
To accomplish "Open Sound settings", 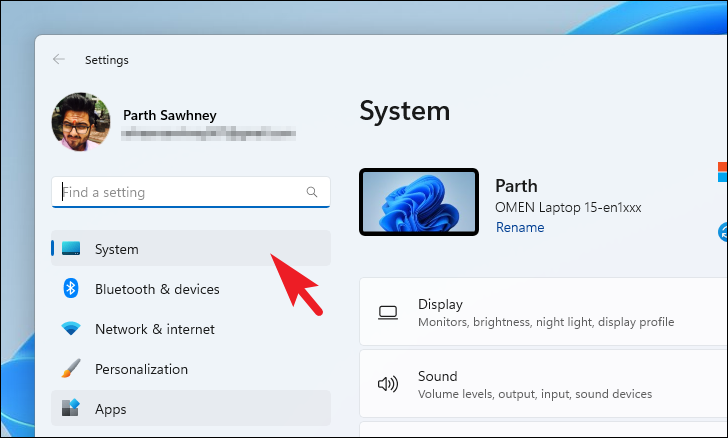I will [x=544, y=384].
